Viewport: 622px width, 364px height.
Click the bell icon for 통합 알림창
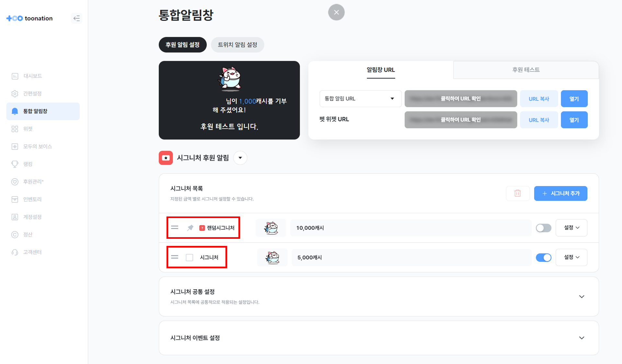pos(15,111)
